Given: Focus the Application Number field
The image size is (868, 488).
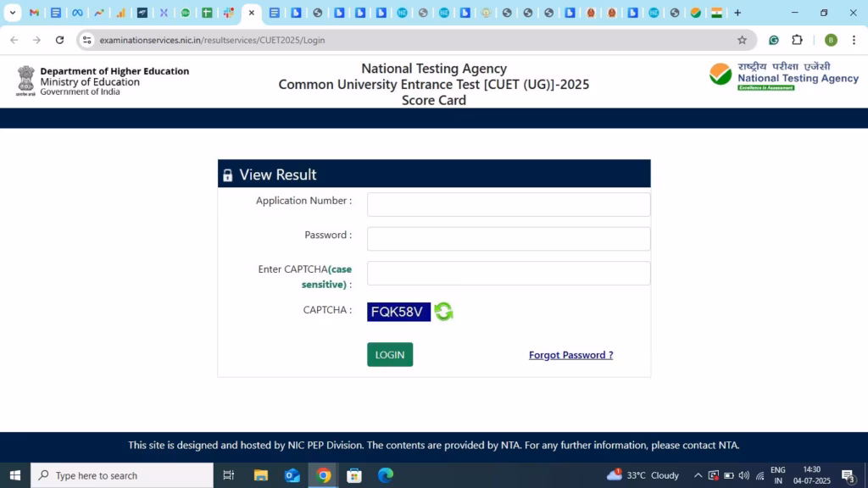Looking at the screenshot, I should coord(509,205).
